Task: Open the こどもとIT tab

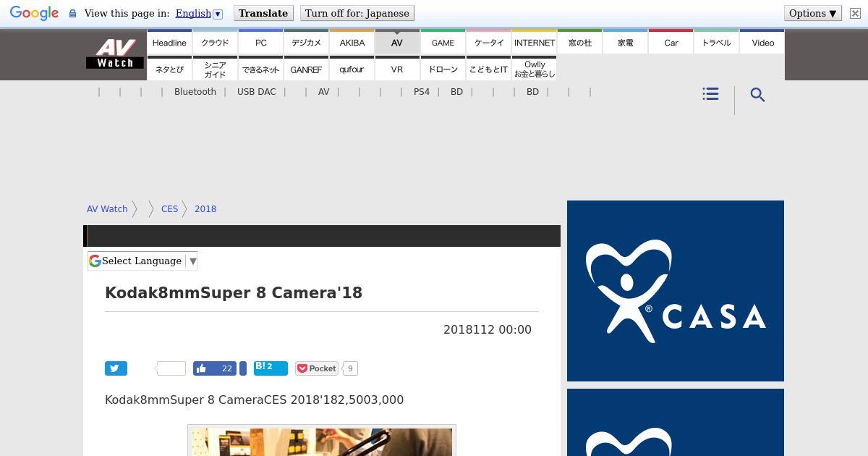Action: pos(489,69)
